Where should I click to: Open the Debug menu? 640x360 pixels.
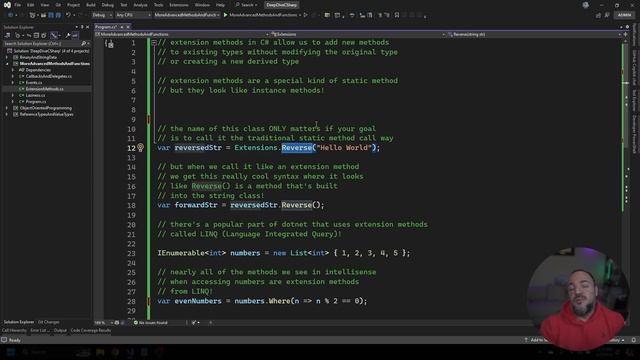point(108,5)
